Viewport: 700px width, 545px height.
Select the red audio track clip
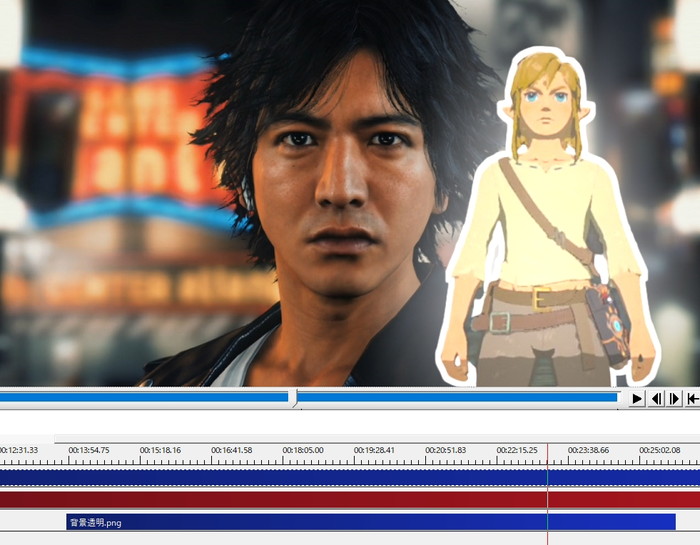pyautogui.click(x=350, y=499)
